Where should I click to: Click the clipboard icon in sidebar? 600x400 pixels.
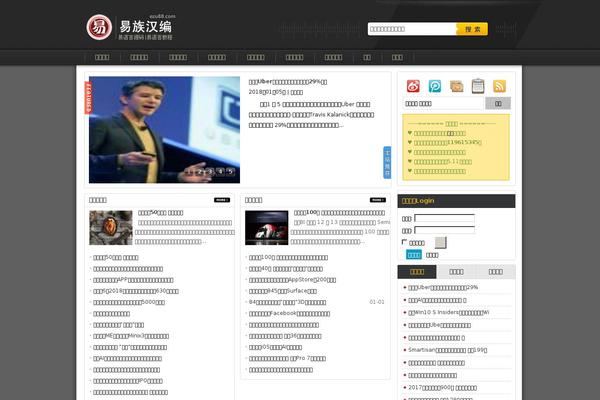[x=478, y=86]
